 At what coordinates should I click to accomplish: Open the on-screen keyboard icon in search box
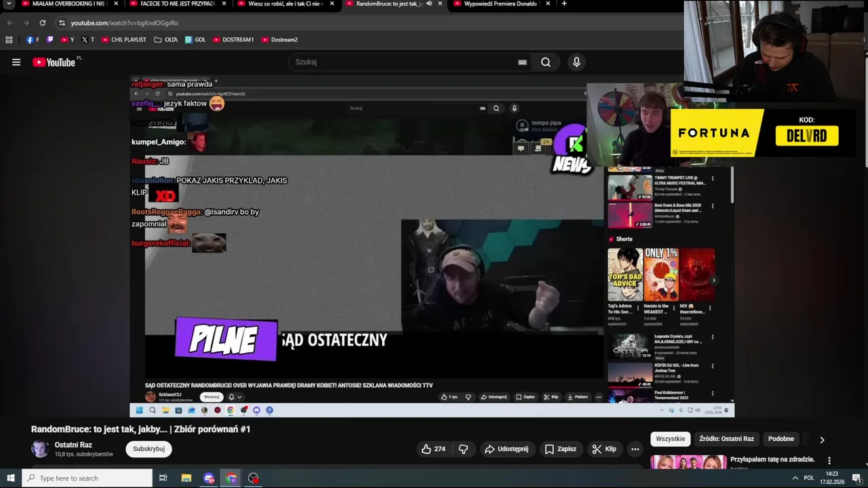[522, 62]
